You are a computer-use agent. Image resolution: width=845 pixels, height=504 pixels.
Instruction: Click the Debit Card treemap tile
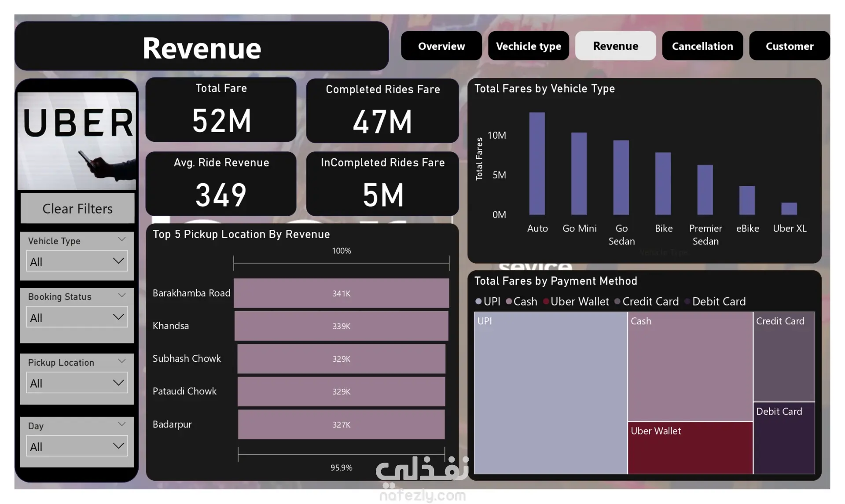[x=783, y=438]
